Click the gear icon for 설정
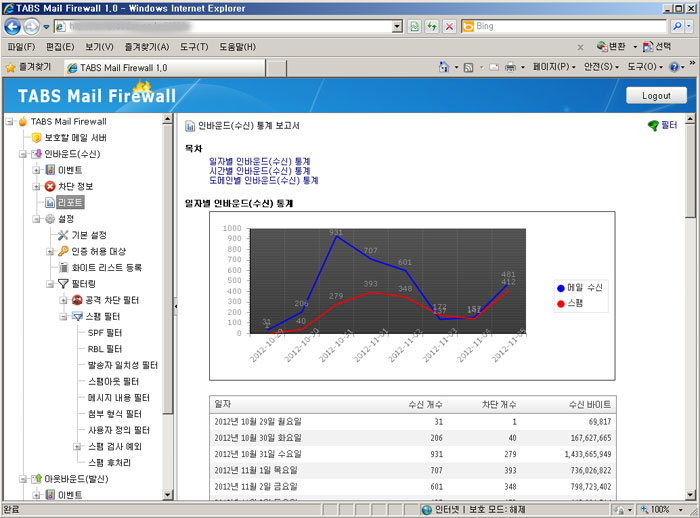Image resolution: width=700 pixels, height=518 pixels. [50, 219]
